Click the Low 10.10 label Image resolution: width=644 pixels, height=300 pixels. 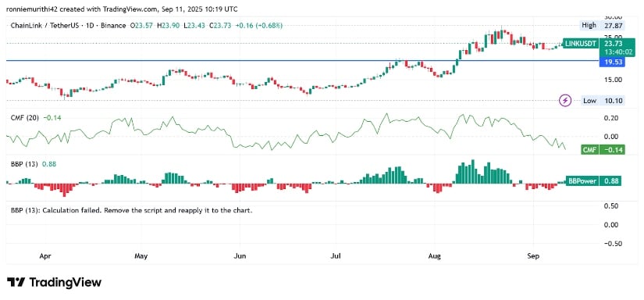click(x=603, y=100)
